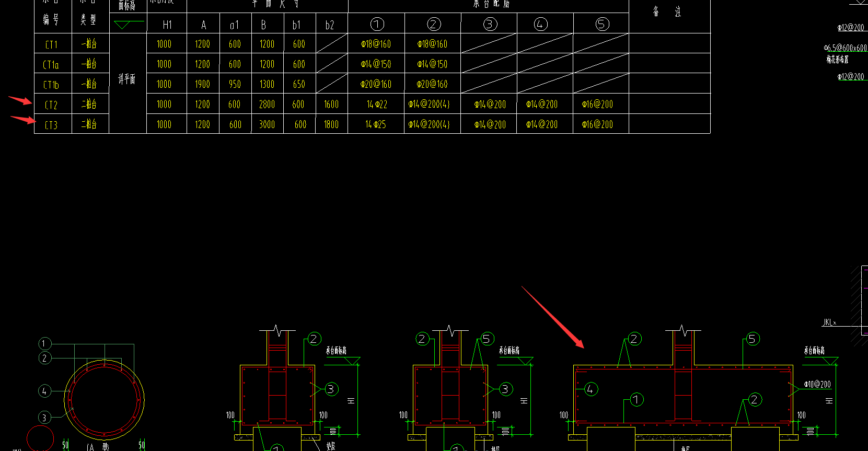Click the 14Φ22 rebar cell
868x451 pixels.
coord(376,105)
